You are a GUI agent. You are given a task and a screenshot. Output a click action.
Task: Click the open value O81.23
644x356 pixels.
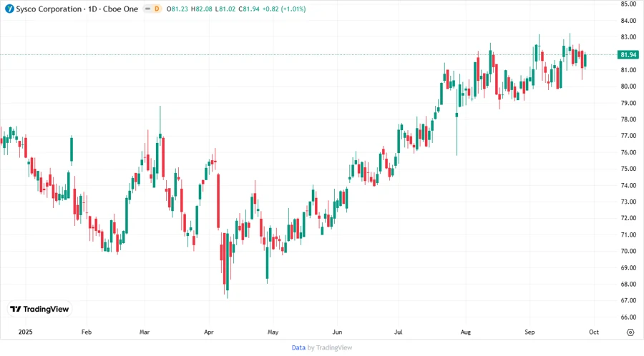point(177,9)
